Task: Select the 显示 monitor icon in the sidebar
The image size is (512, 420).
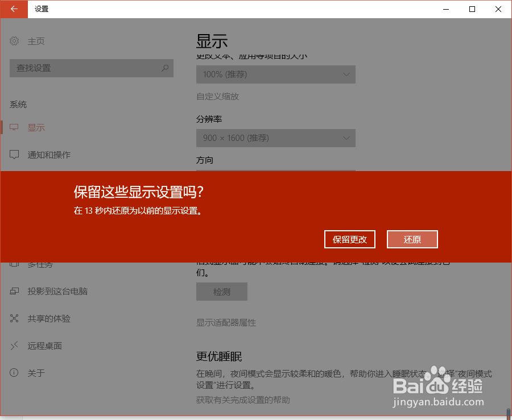Action: [x=14, y=127]
